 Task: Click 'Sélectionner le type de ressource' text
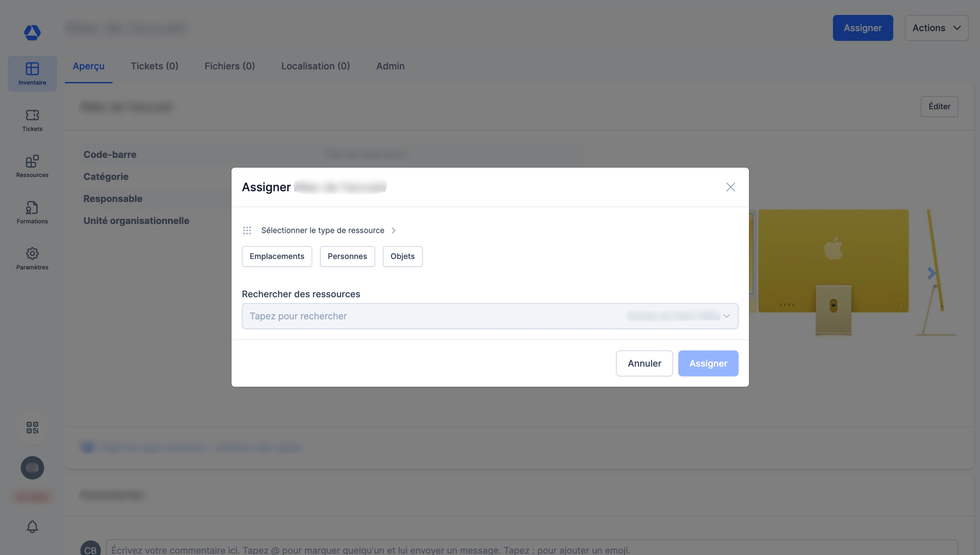[x=323, y=230]
